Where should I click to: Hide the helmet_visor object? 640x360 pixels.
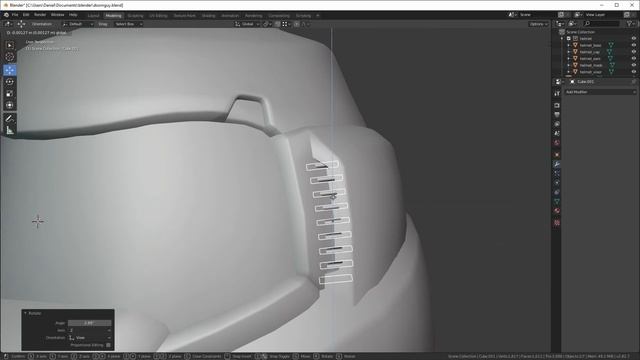(633, 72)
